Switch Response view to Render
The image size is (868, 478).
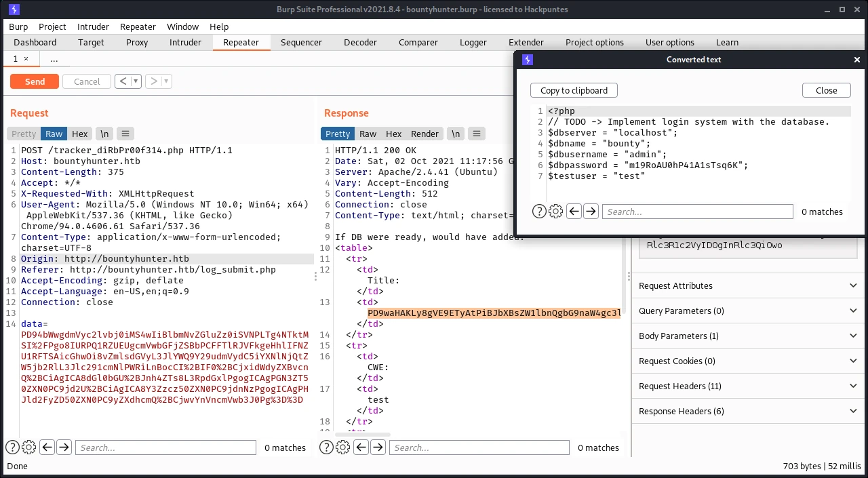[x=425, y=134]
